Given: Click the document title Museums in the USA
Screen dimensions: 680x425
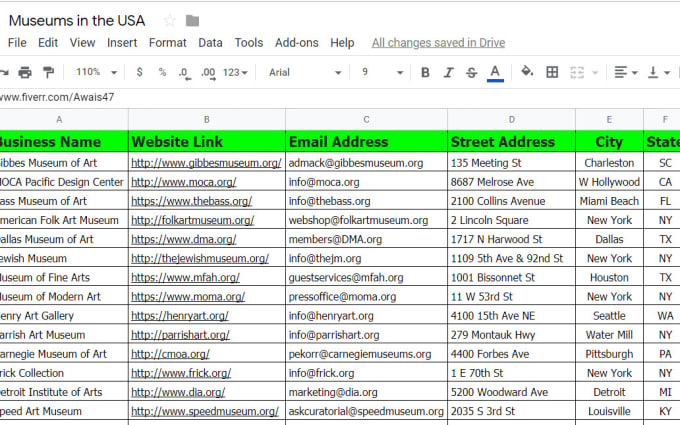Looking at the screenshot, I should [77, 20].
